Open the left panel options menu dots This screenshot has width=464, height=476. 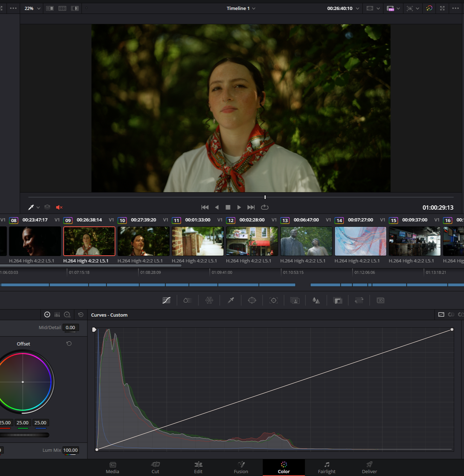[13, 8]
